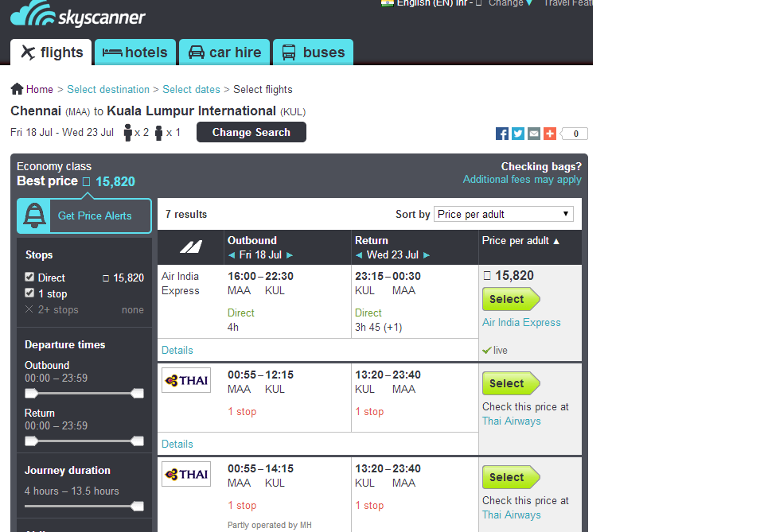764x532 pixels.
Task: Click the one child passenger icon
Action: (159, 134)
